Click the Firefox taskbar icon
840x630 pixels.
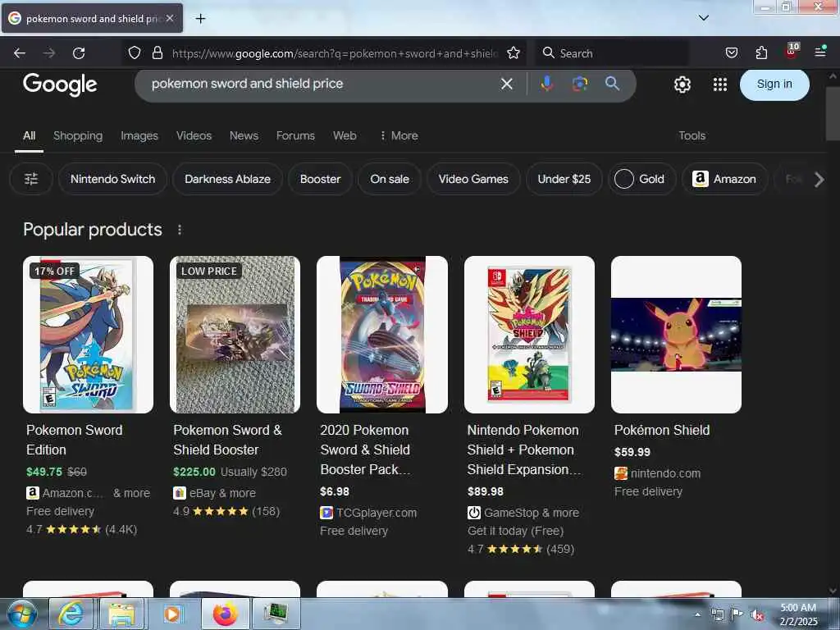tap(226, 614)
